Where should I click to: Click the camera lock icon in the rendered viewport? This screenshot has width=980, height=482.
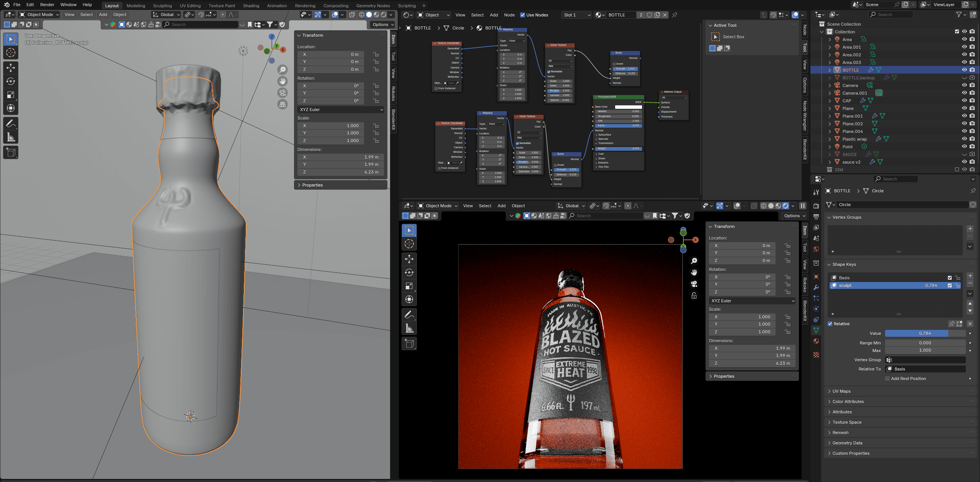694,295
